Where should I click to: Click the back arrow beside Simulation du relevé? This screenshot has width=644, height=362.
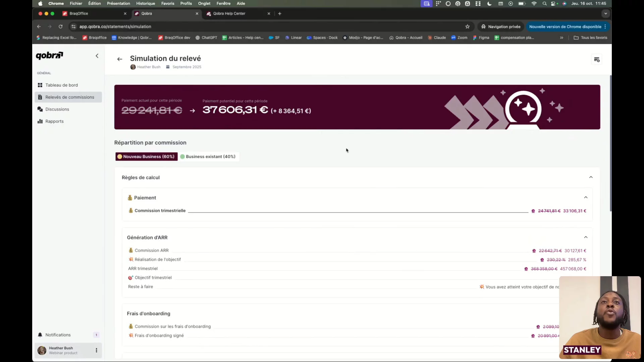119,59
